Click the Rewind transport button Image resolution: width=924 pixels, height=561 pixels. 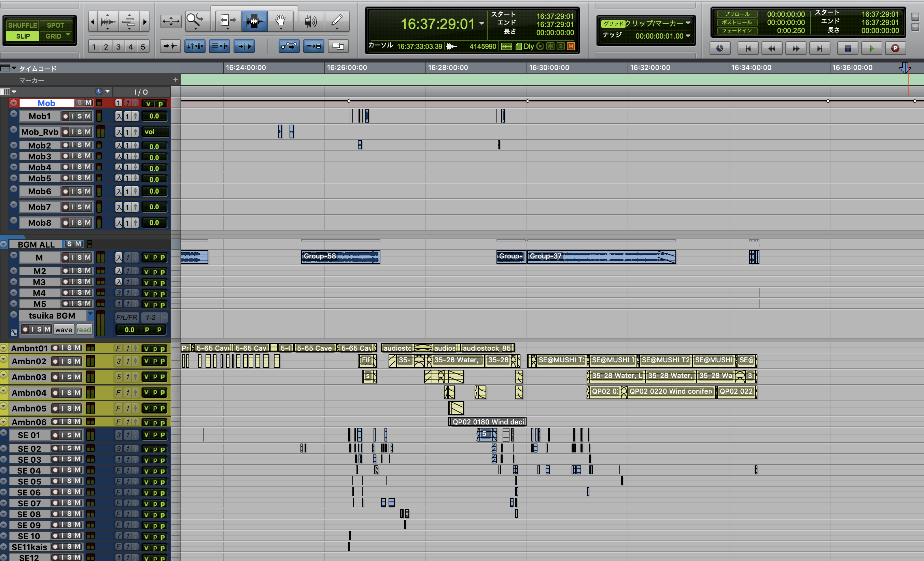pos(772,48)
